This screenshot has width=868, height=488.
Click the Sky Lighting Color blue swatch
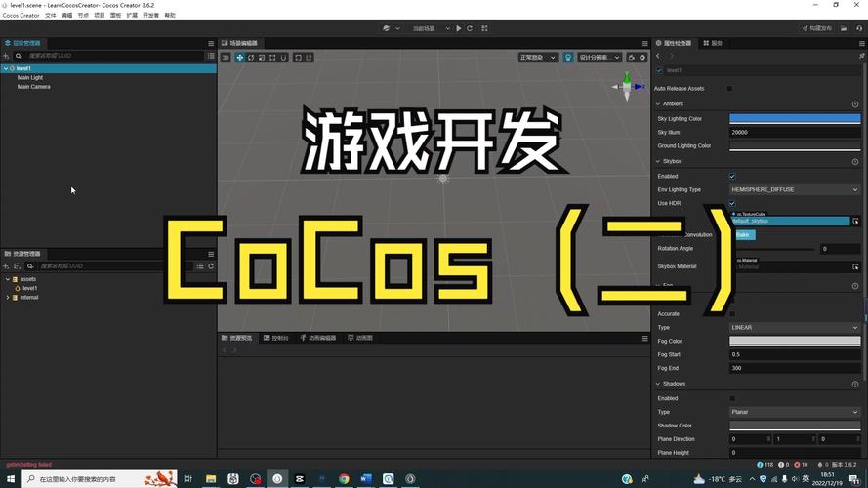click(x=795, y=119)
